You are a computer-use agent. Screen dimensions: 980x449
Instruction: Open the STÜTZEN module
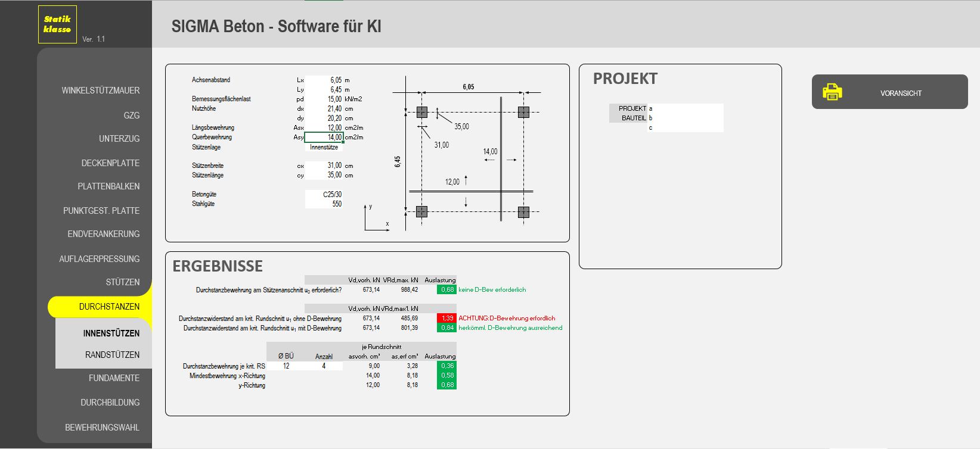click(x=122, y=282)
